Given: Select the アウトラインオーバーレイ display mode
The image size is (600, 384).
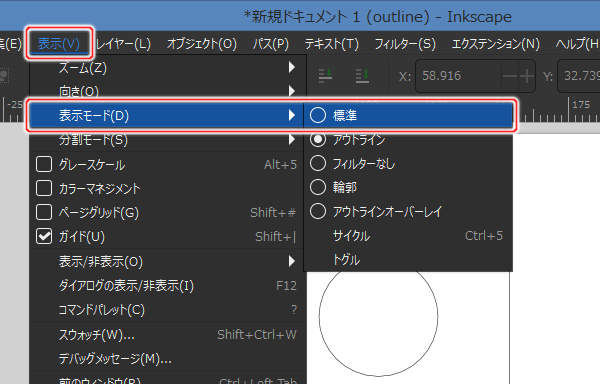Looking at the screenshot, I should (408, 211).
